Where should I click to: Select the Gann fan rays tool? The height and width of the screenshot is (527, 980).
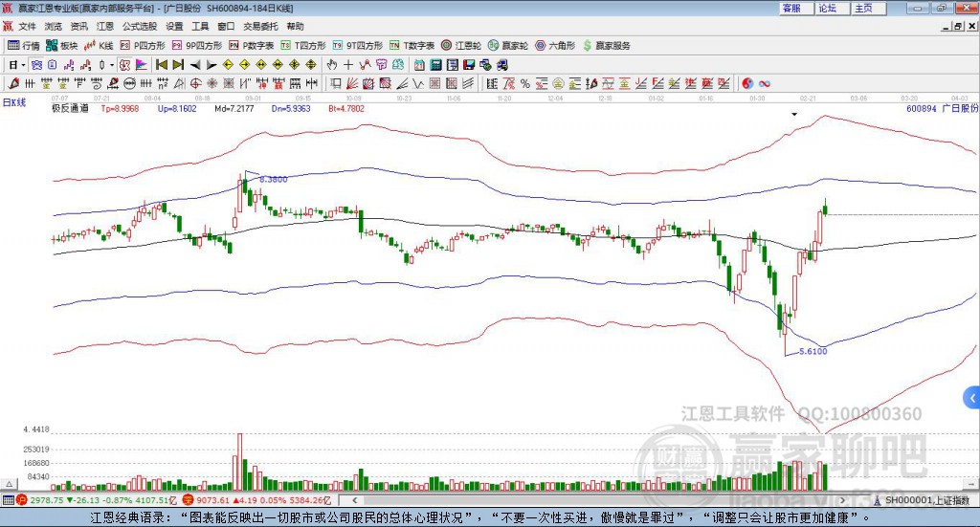pos(352,83)
